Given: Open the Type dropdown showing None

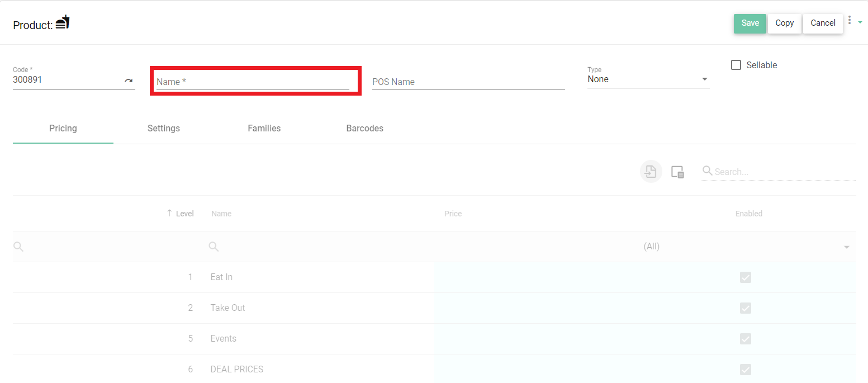Looking at the screenshot, I should click(704, 78).
